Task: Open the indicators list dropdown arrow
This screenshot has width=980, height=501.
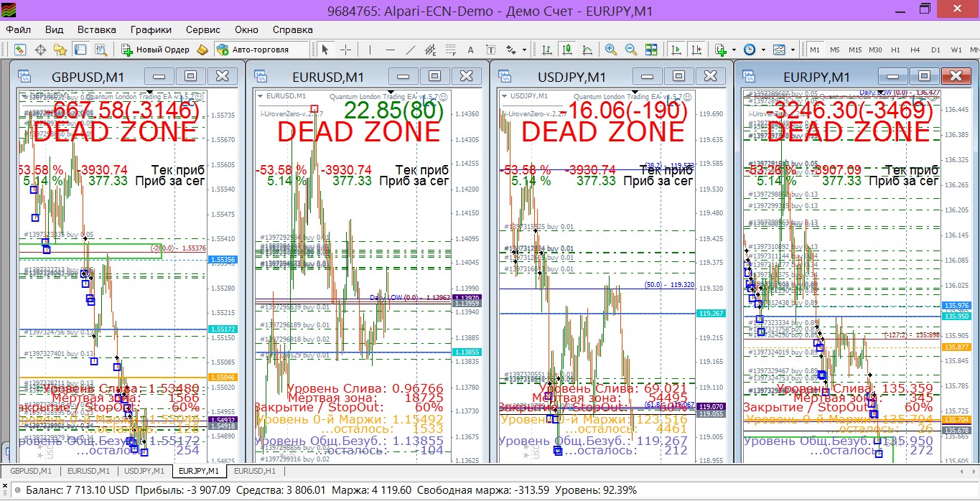Action: [734, 50]
